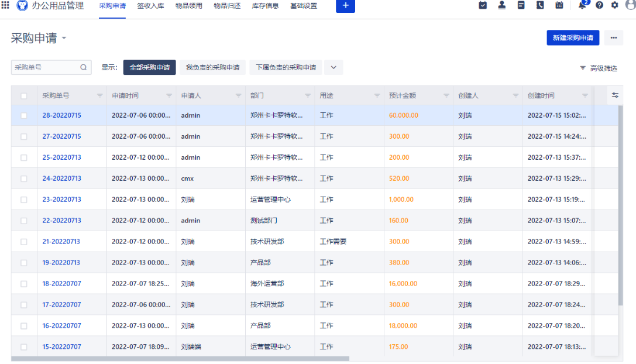Open the notifications bell
Viewport: 636px width, 364px height.
[582, 5]
